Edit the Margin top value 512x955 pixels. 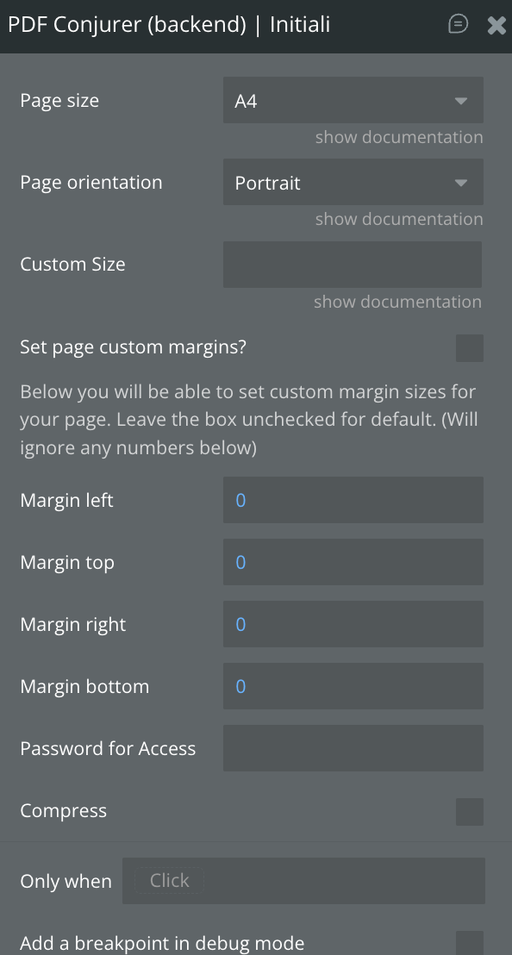[353, 562]
